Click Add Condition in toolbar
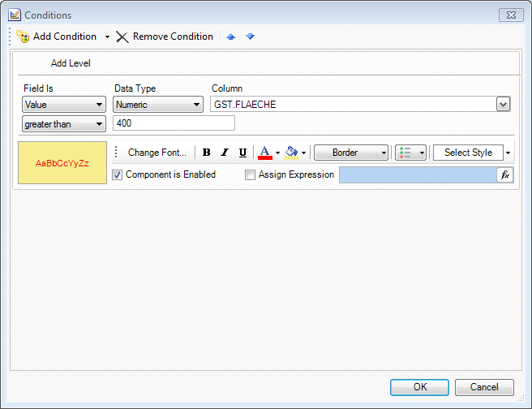The height and width of the screenshot is (409, 532). (x=57, y=37)
